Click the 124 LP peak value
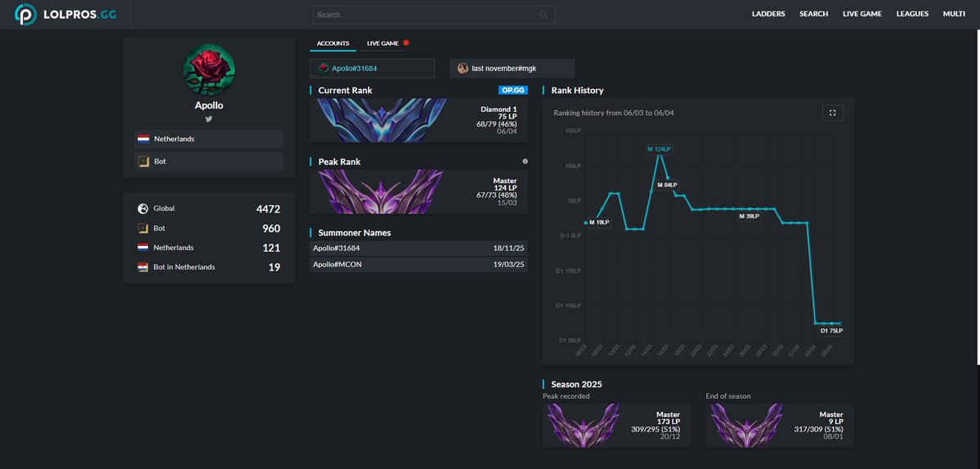 tap(504, 187)
